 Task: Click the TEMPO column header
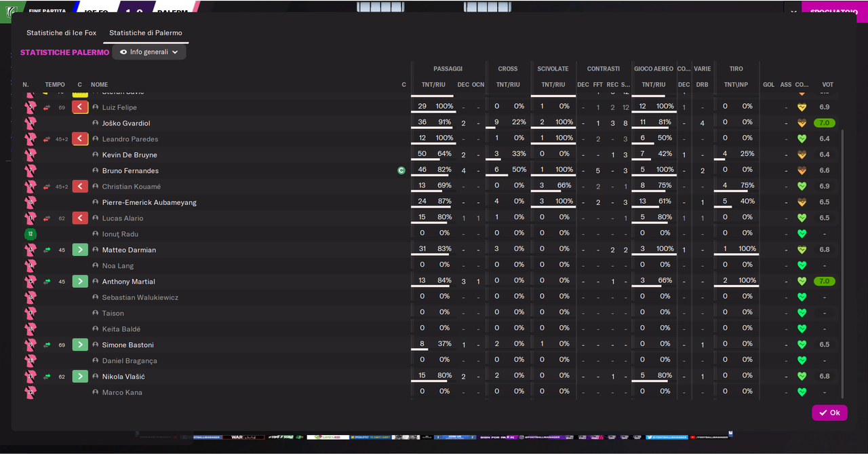pos(55,85)
